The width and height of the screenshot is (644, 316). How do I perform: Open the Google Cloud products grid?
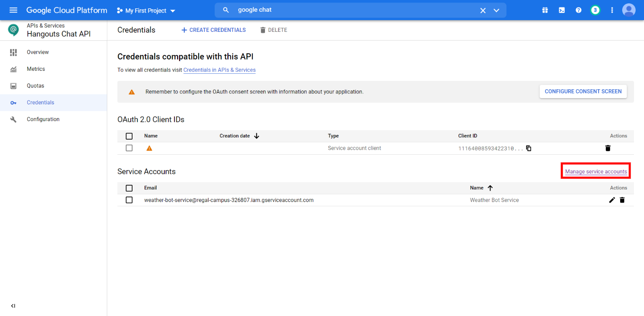(545, 10)
